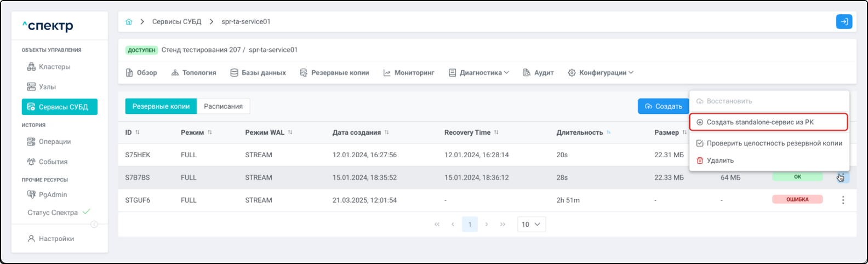Open the three-dot menu for STGUF6 row
The image size is (868, 264).
843,200
